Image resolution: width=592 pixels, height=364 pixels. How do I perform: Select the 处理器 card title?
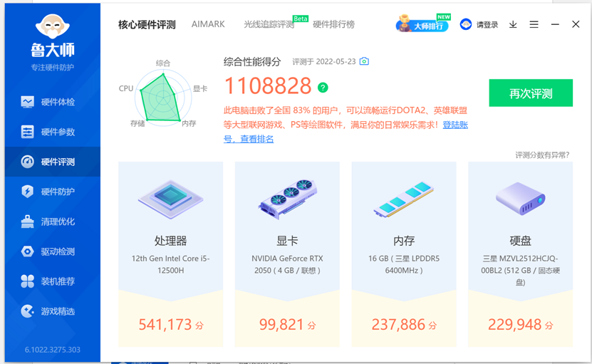[x=171, y=241]
